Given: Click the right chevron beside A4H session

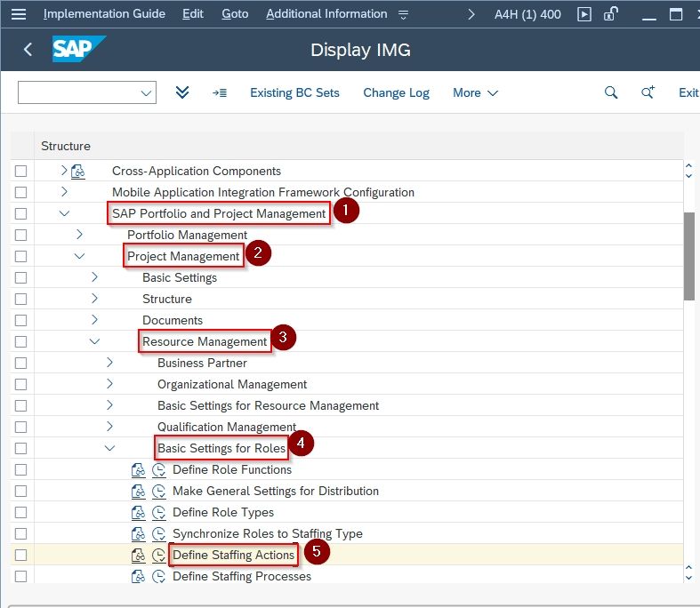Looking at the screenshot, I should pyautogui.click(x=471, y=15).
